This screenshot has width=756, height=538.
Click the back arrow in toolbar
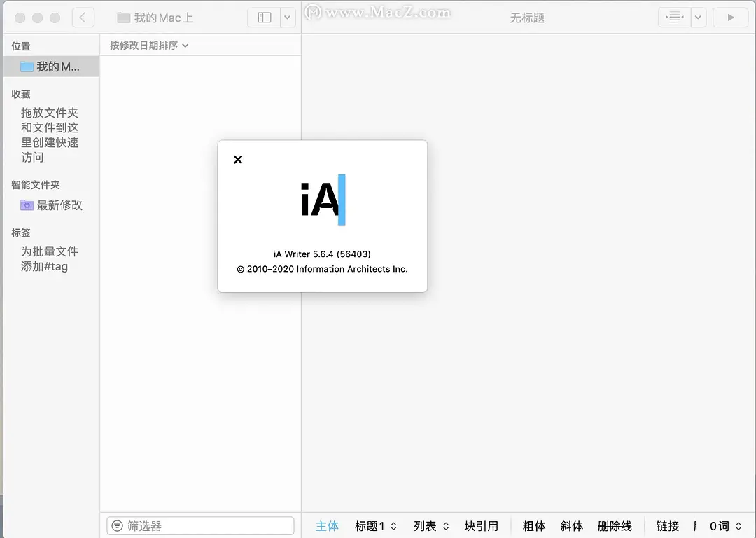coord(83,18)
